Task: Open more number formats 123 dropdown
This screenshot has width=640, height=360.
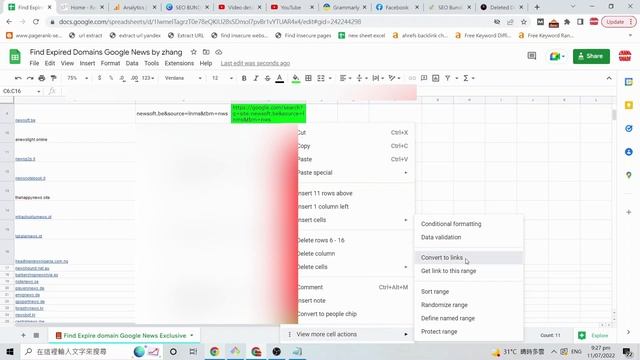Action: pos(148,78)
